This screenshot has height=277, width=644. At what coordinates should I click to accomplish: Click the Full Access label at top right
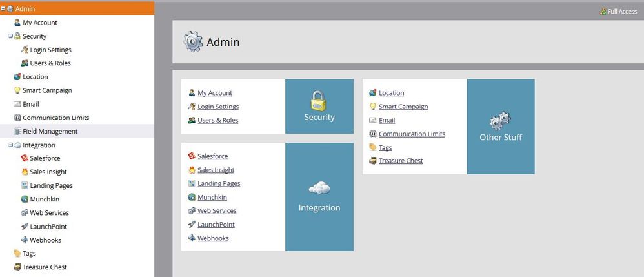point(621,12)
